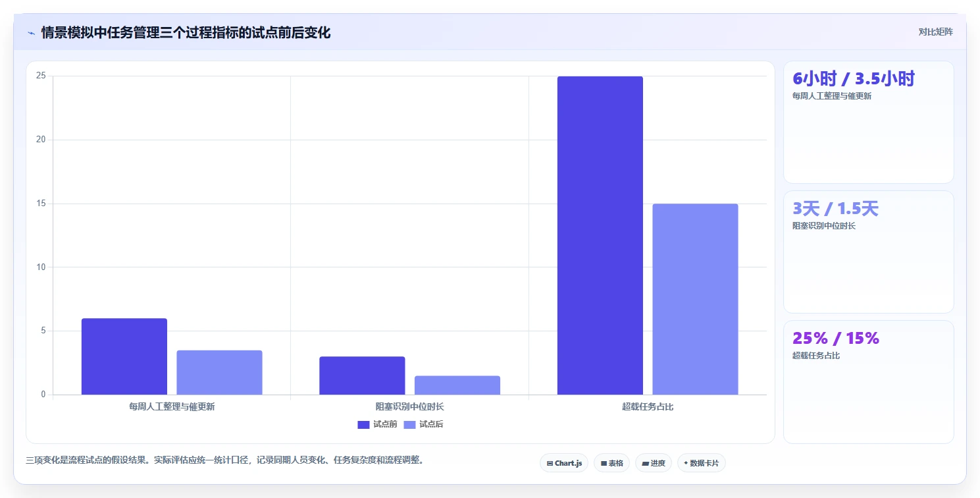Open the 6小时 / 3.5小时 data card
Screen dimensions: 980x498
[x=868, y=122]
